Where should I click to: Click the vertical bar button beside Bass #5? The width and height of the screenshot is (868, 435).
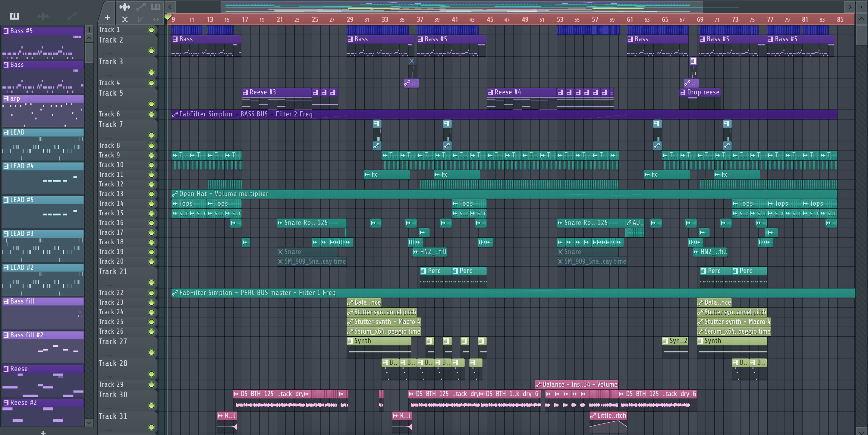pos(89,30)
